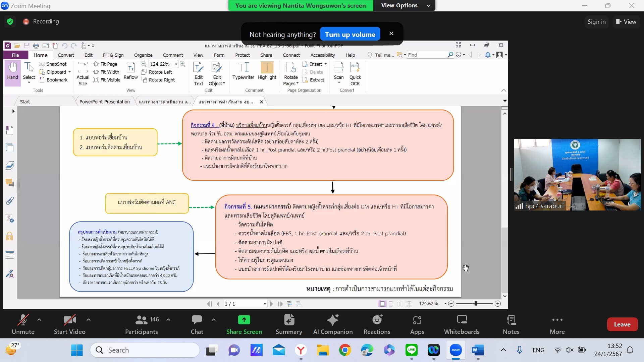Viewport: 644px width, 362px height.
Task: Toggle facing pages view mode
Action: point(400,304)
